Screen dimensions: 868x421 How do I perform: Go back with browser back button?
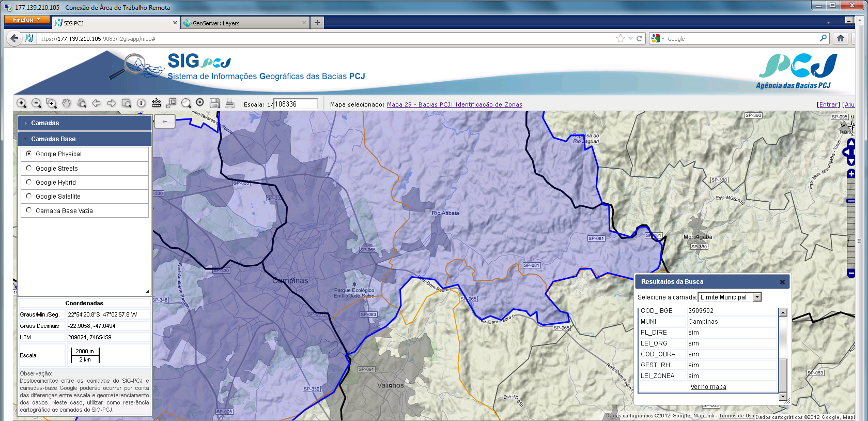(x=14, y=38)
